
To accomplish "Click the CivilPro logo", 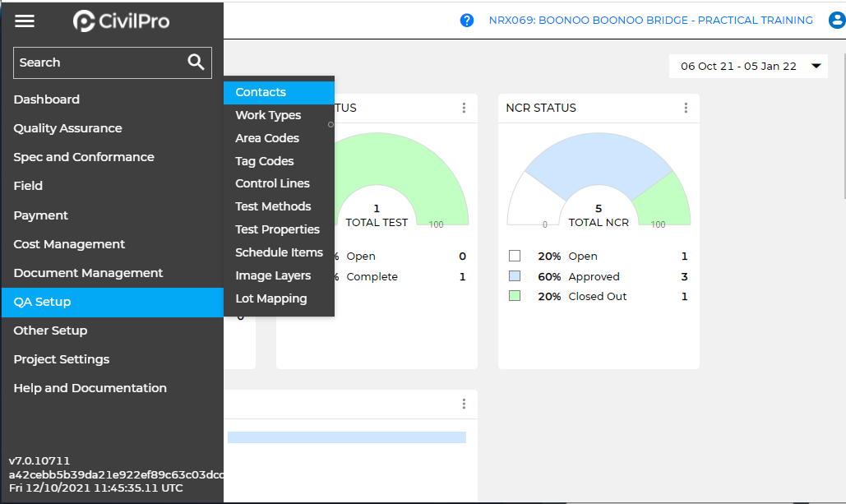I will pyautogui.click(x=121, y=21).
